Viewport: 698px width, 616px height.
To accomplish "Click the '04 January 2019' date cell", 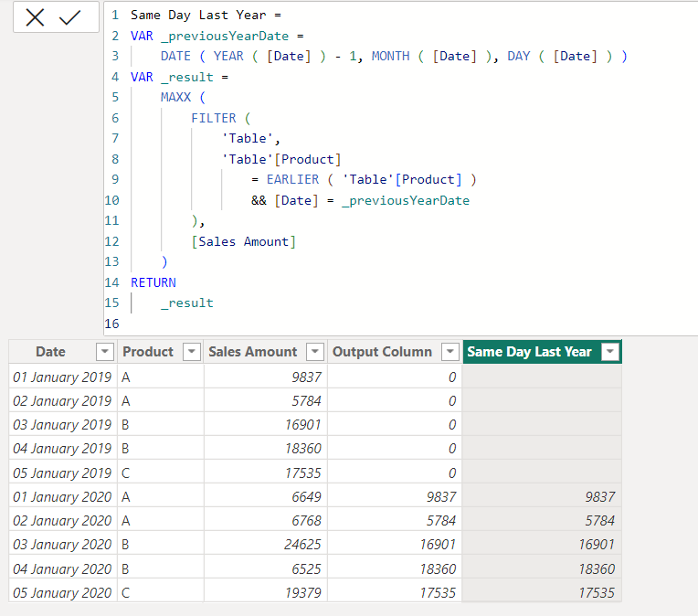I will [62, 448].
